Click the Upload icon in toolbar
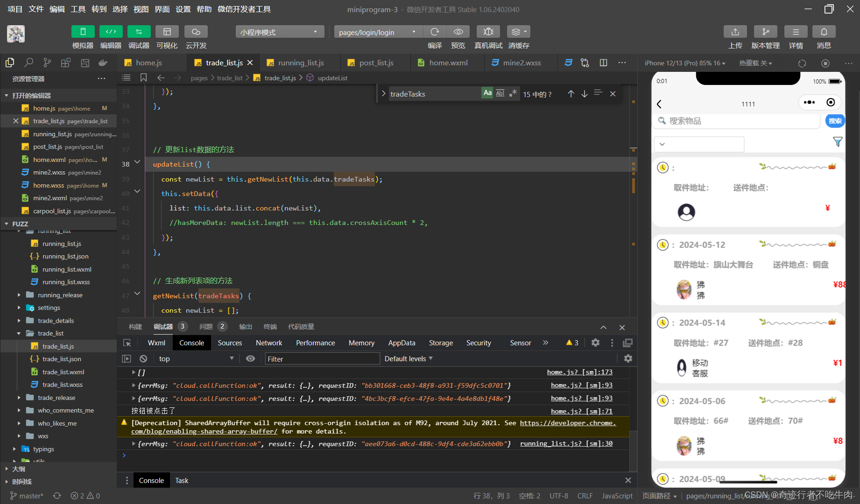This screenshot has width=860, height=504. [735, 32]
